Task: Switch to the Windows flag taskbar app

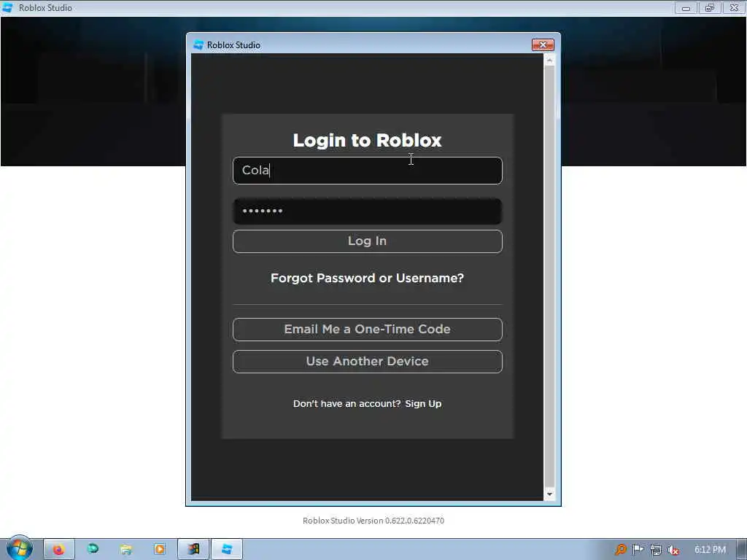Action: tap(193, 550)
